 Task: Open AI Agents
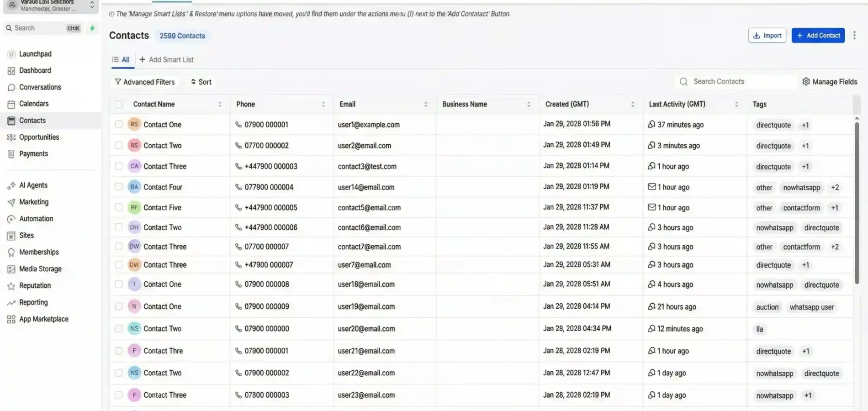[33, 185]
